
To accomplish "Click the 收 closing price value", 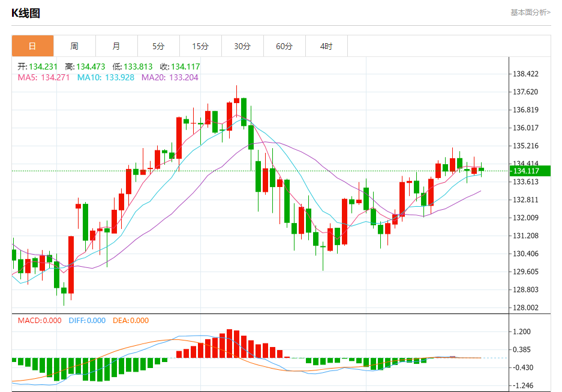I will [x=185, y=67].
